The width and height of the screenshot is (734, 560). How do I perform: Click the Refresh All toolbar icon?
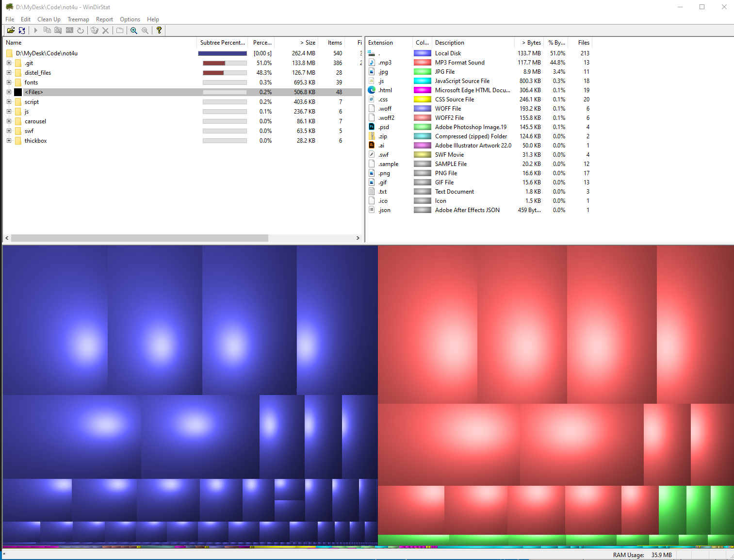[22, 30]
